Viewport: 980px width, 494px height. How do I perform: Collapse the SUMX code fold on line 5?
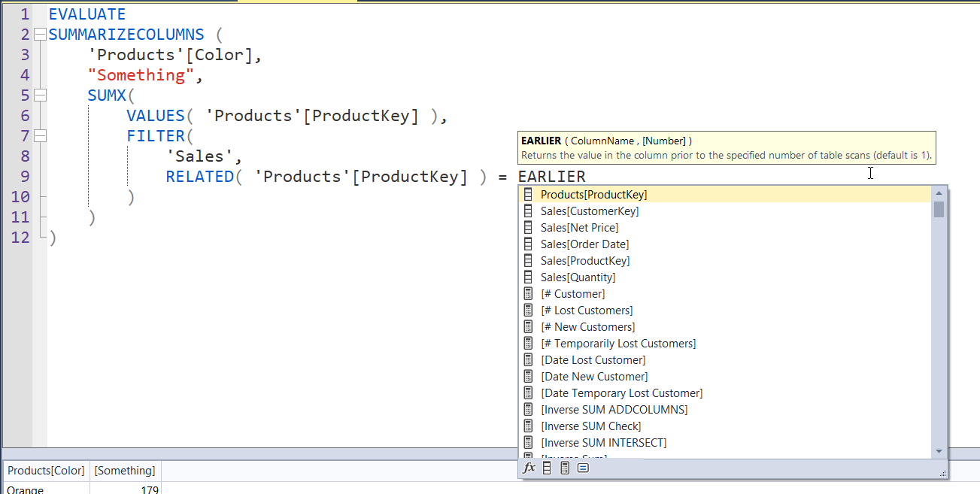coord(39,95)
